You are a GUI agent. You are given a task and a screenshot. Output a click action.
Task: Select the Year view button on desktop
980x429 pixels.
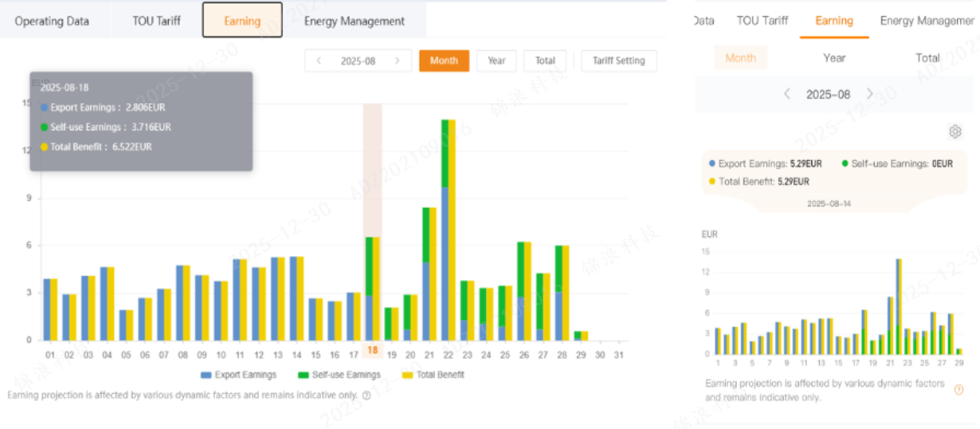click(x=496, y=61)
